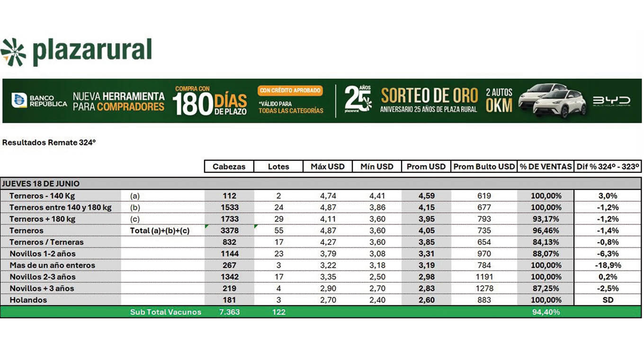The image size is (644, 361).
Task: Click the 7.363 subtotal cabezas value
Action: click(229, 312)
